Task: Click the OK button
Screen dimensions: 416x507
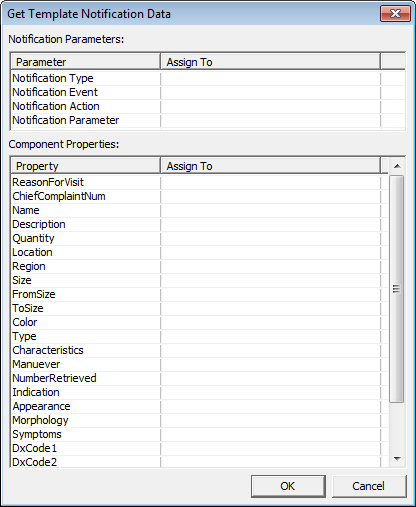Action: click(x=288, y=486)
